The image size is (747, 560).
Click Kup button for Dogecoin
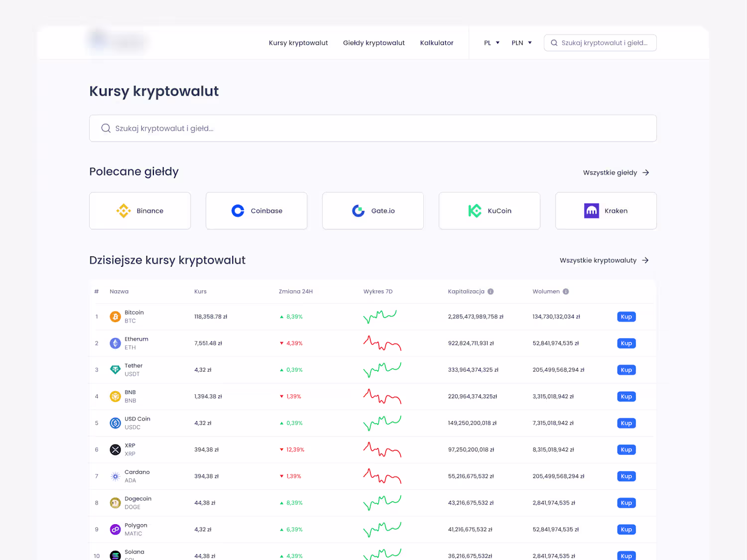tap(626, 503)
